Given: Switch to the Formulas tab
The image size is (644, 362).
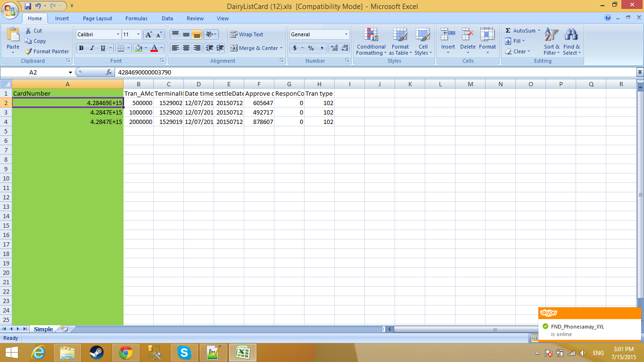Looking at the screenshot, I should [136, 18].
